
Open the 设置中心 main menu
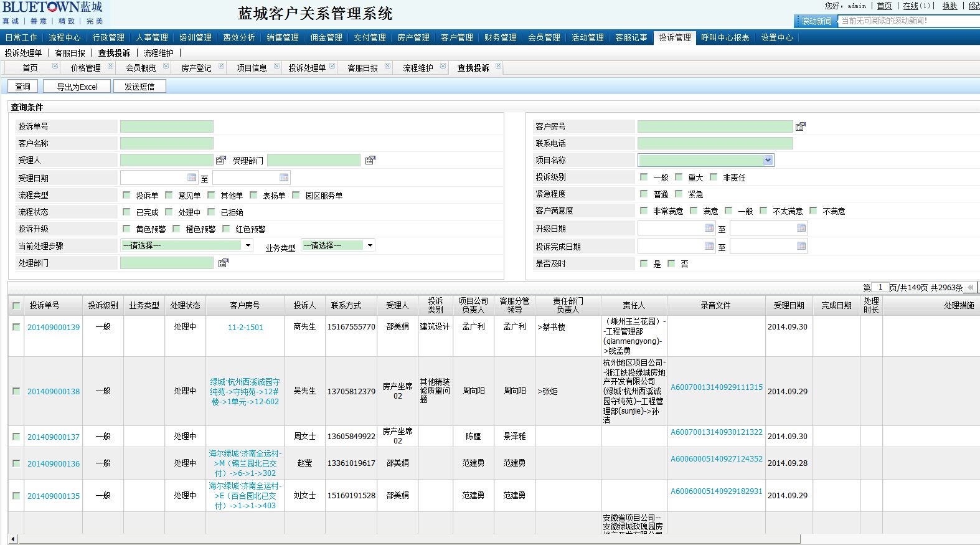777,37
